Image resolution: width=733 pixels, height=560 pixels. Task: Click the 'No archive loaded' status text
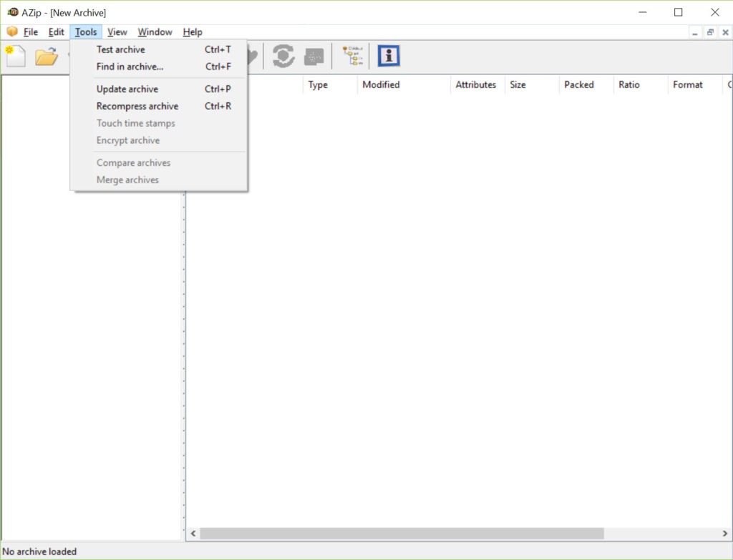tap(39, 551)
